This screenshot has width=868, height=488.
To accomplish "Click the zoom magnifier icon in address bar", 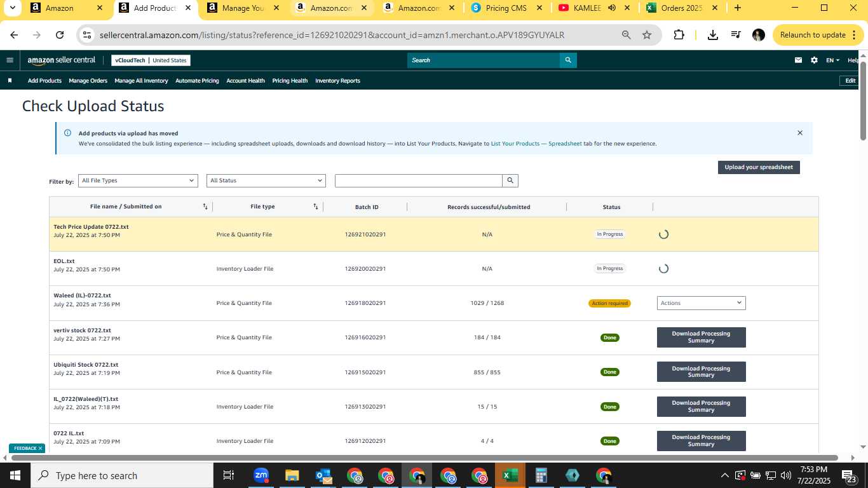I will point(627,35).
